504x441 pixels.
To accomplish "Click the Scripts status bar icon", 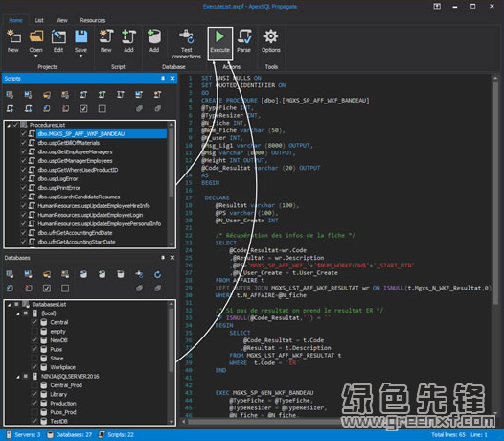I will 102,435.
